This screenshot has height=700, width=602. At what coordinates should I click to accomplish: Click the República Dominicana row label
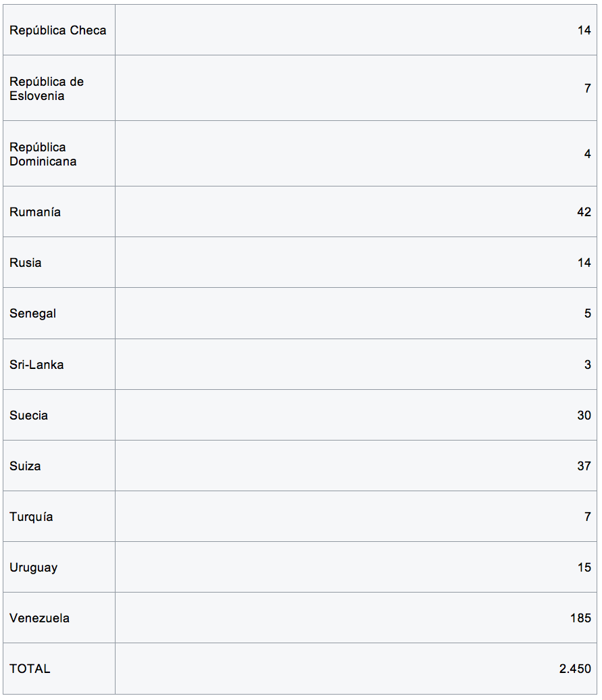click(43, 154)
